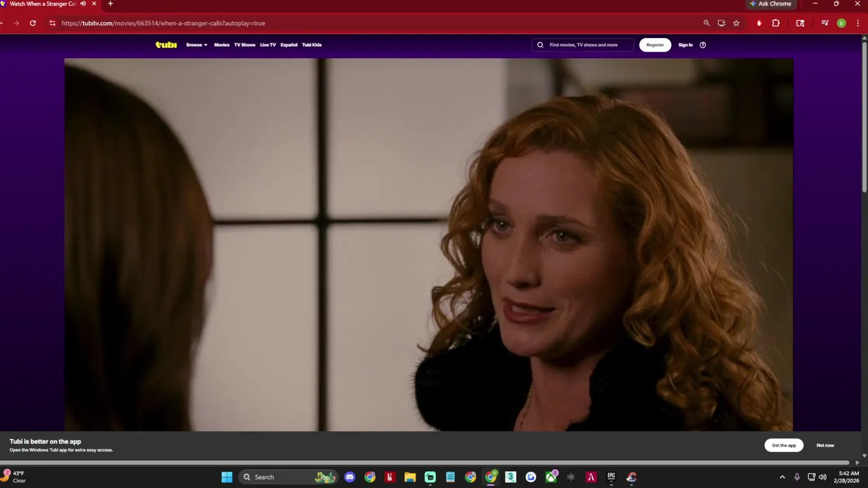The height and width of the screenshot is (488, 868).
Task: Click the Tubi URL address bar
Action: (380, 23)
